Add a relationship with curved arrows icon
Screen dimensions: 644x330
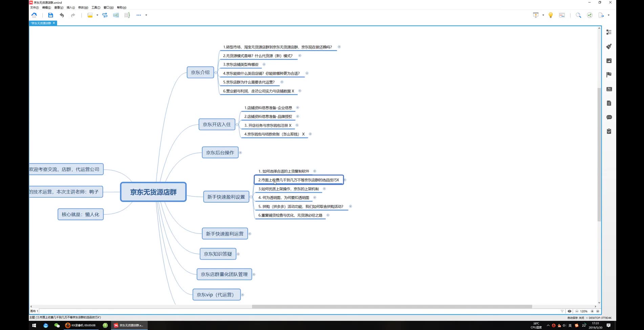click(x=105, y=15)
